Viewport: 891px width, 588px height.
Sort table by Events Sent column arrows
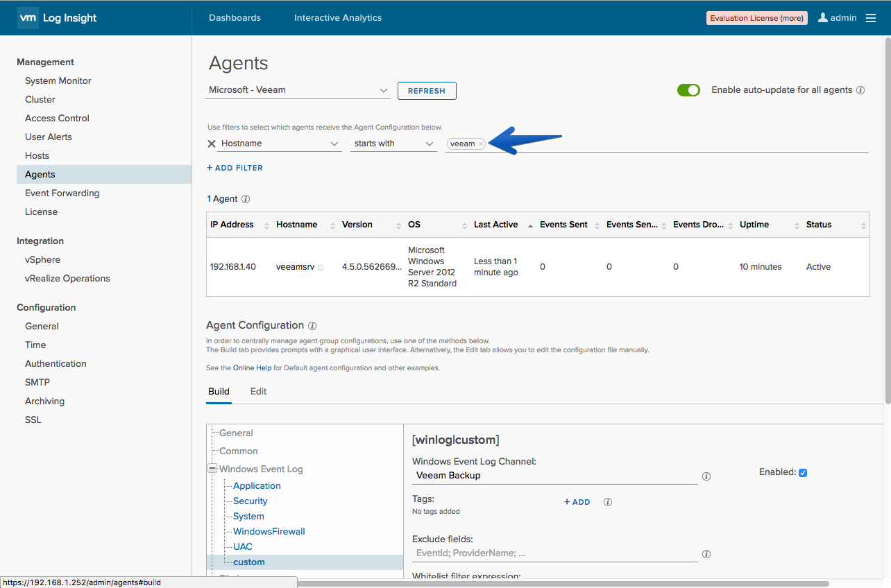pyautogui.click(x=596, y=225)
